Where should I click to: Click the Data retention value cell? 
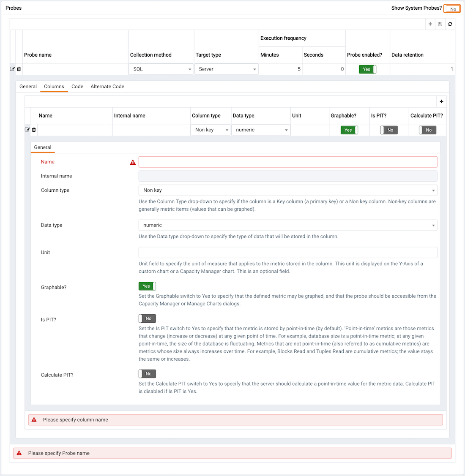[422, 69]
